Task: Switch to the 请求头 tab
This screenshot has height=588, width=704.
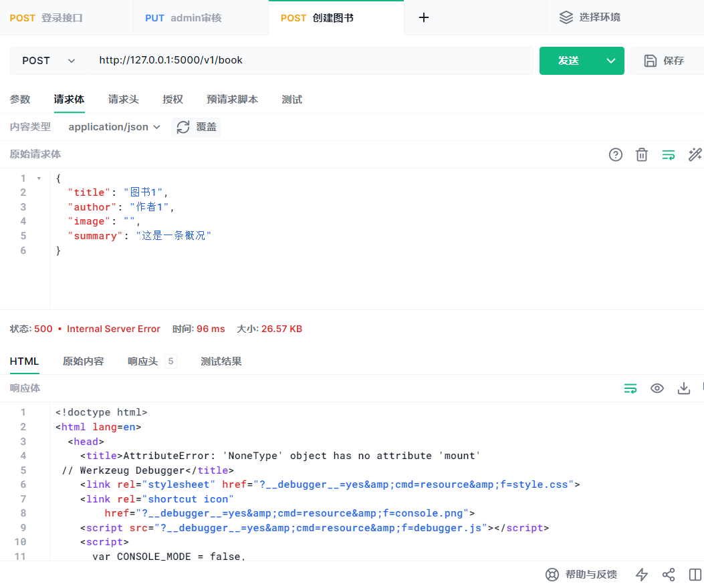Action: (123, 99)
